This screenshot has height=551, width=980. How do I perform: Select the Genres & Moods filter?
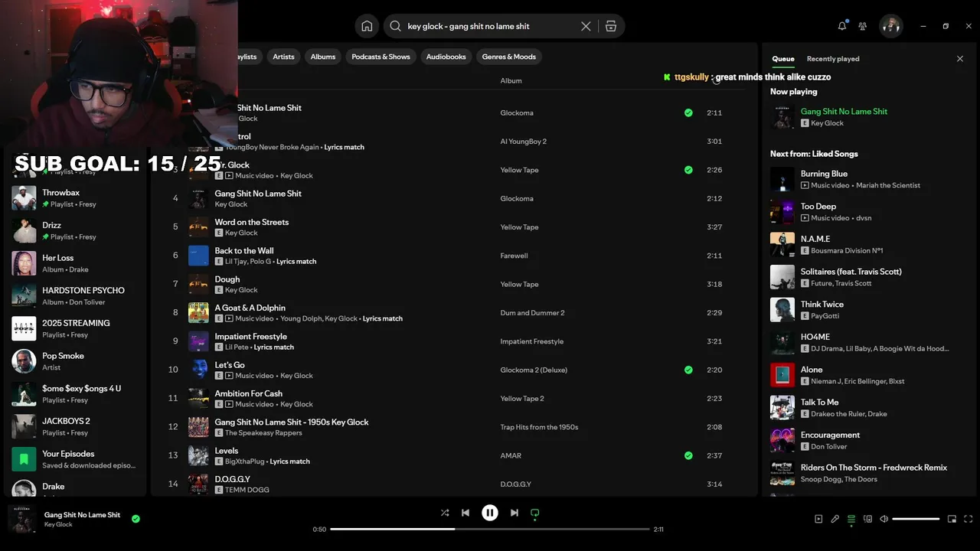coord(509,57)
